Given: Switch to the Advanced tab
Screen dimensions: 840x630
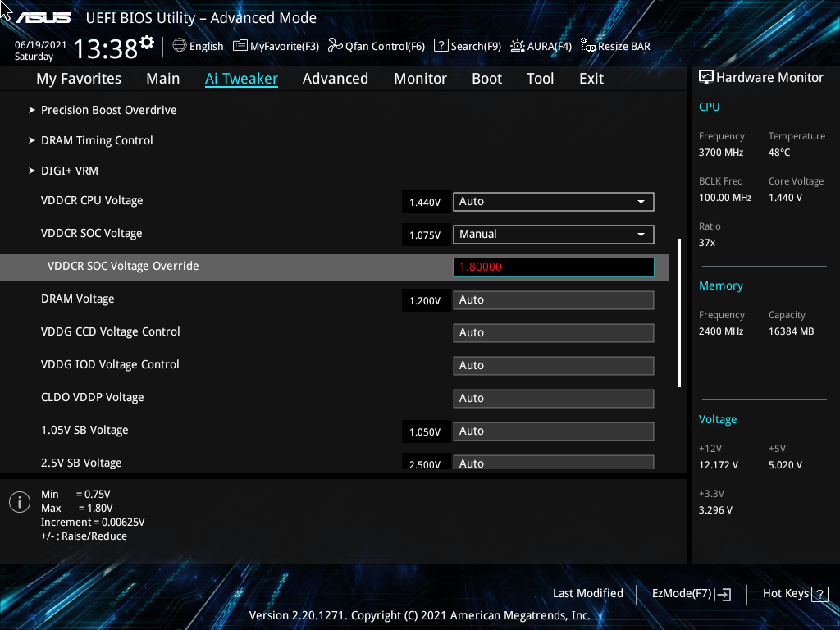Looking at the screenshot, I should (x=336, y=78).
